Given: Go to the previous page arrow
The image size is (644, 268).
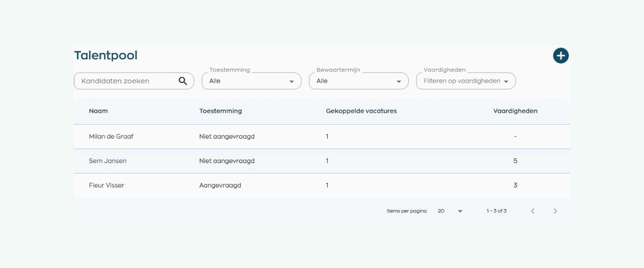Looking at the screenshot, I should pyautogui.click(x=533, y=211).
